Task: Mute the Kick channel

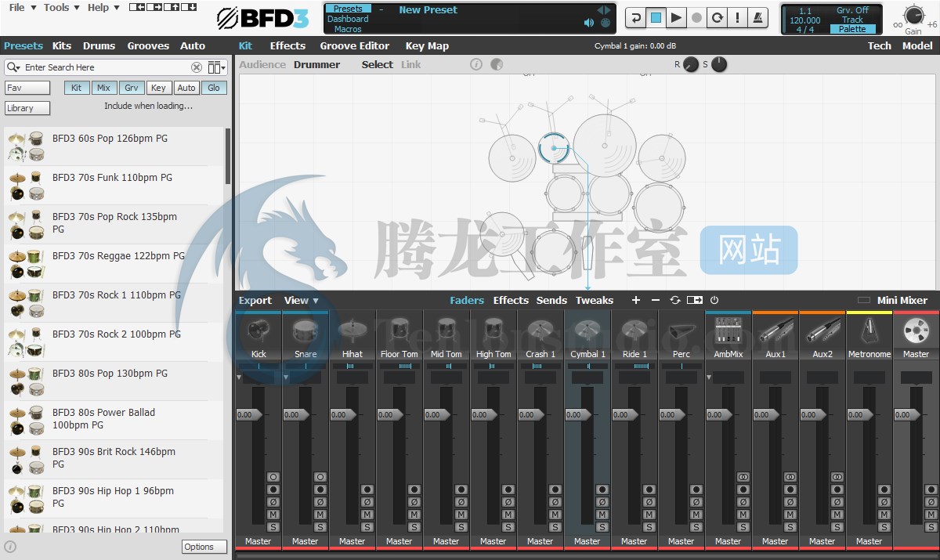Action: click(x=273, y=515)
